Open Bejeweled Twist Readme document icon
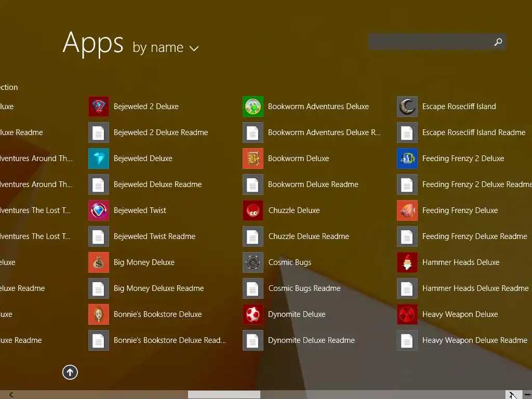The image size is (532, 399). click(x=99, y=236)
